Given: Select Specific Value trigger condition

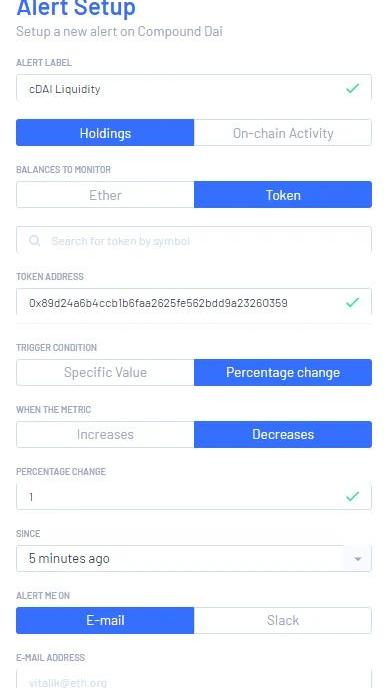Looking at the screenshot, I should (105, 373).
